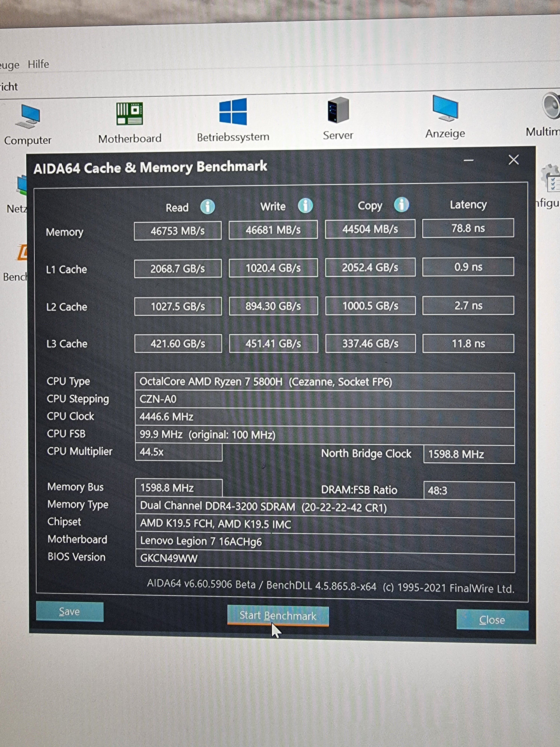Select L1 Cache copy 2052.4 GB/s
This screenshot has width=560, height=747.
(x=370, y=267)
